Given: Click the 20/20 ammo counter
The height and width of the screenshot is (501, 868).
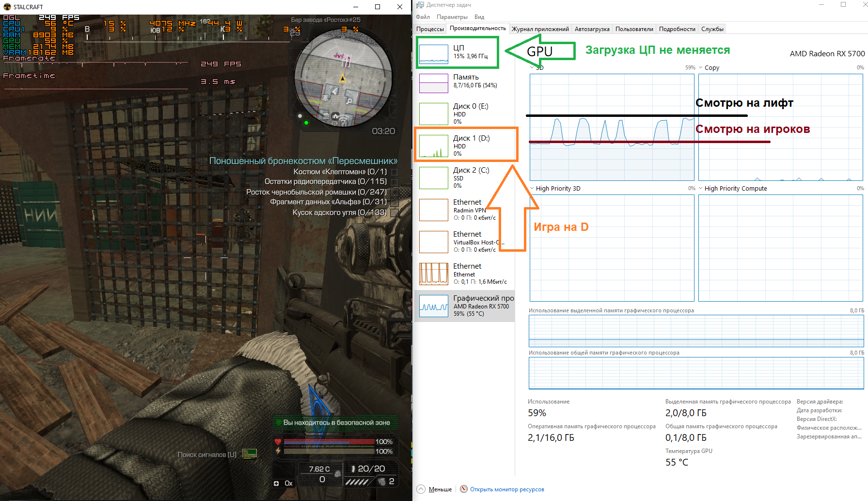Looking at the screenshot, I should click(371, 469).
